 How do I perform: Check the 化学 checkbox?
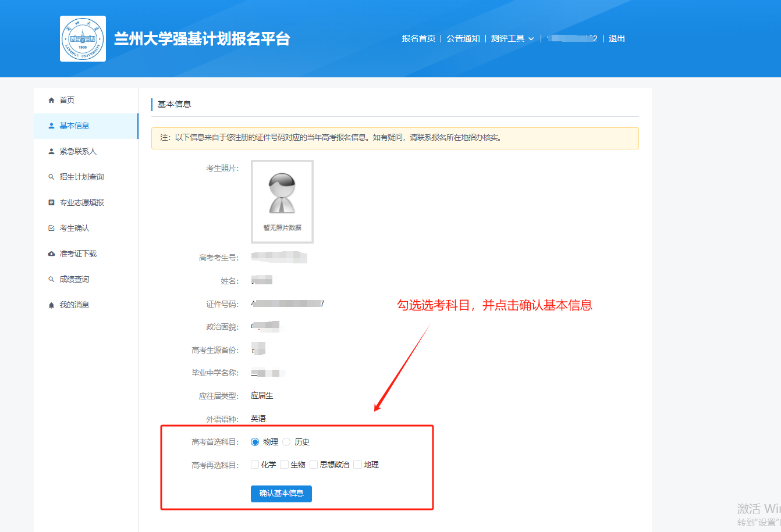click(x=255, y=465)
